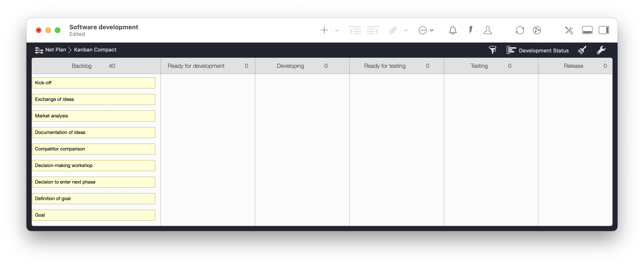Click the Net Plan breadcrumb
The height and width of the screenshot is (266, 644).
pos(55,50)
